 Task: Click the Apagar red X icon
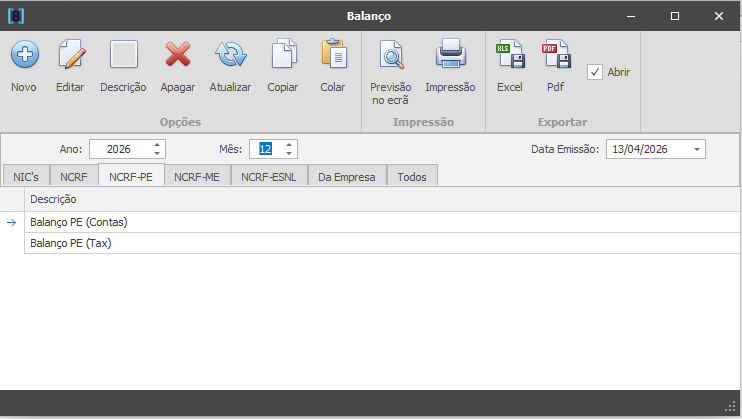click(x=178, y=55)
